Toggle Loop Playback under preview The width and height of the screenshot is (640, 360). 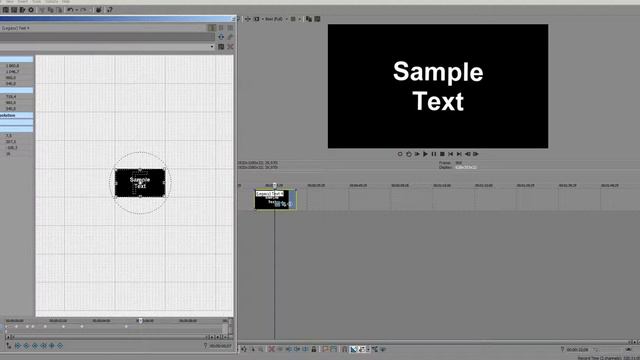[409, 154]
